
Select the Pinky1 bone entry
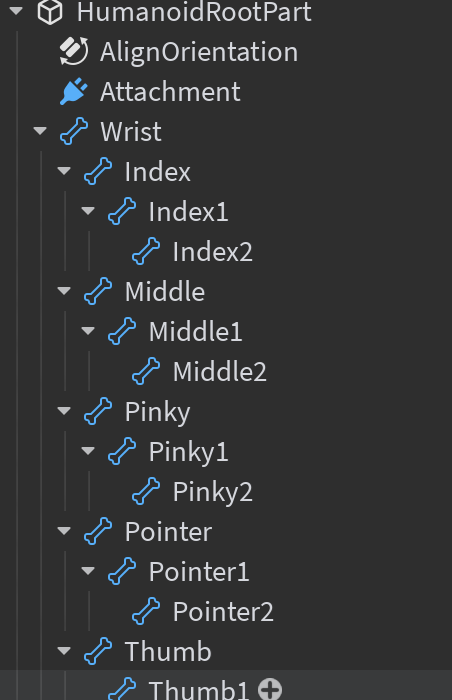[188, 452]
